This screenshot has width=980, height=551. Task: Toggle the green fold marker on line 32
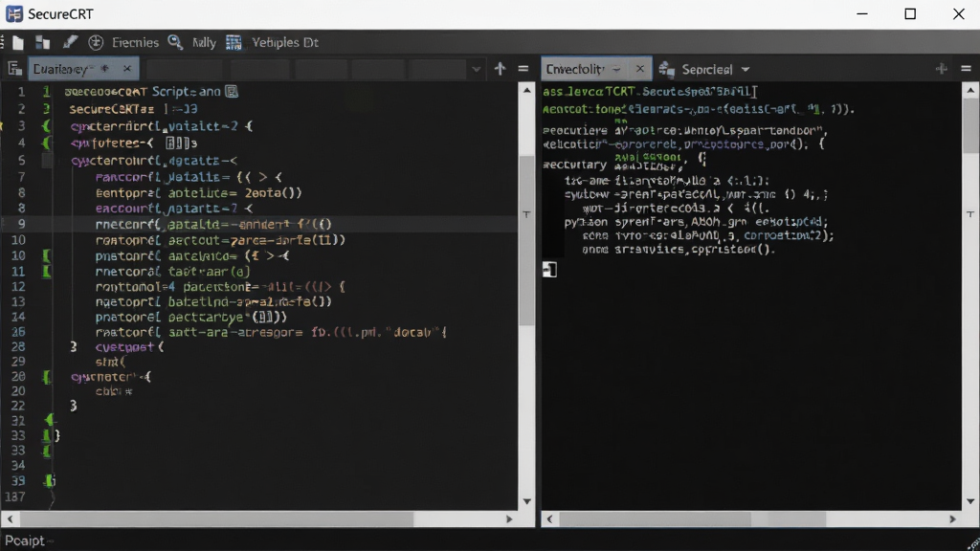tap(49, 420)
